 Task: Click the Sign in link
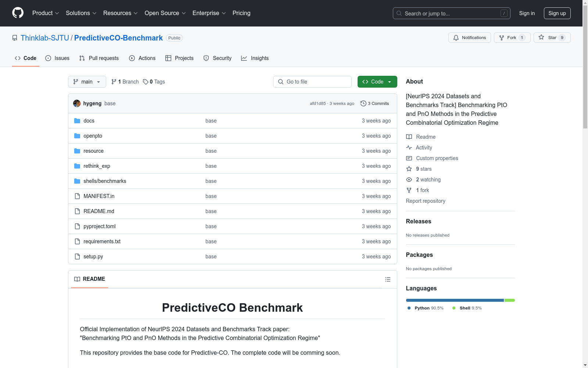(x=527, y=13)
